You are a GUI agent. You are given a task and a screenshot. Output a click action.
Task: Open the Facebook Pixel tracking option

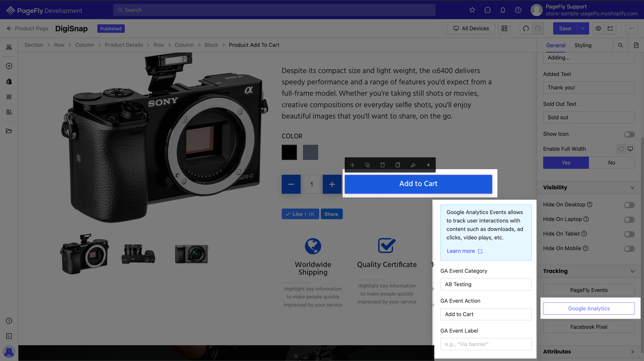tap(589, 327)
